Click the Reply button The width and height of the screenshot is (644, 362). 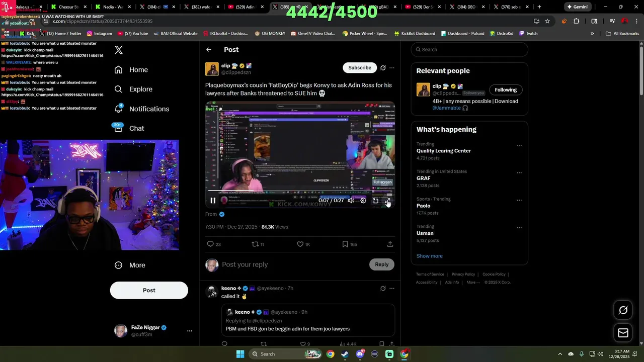[382, 264]
